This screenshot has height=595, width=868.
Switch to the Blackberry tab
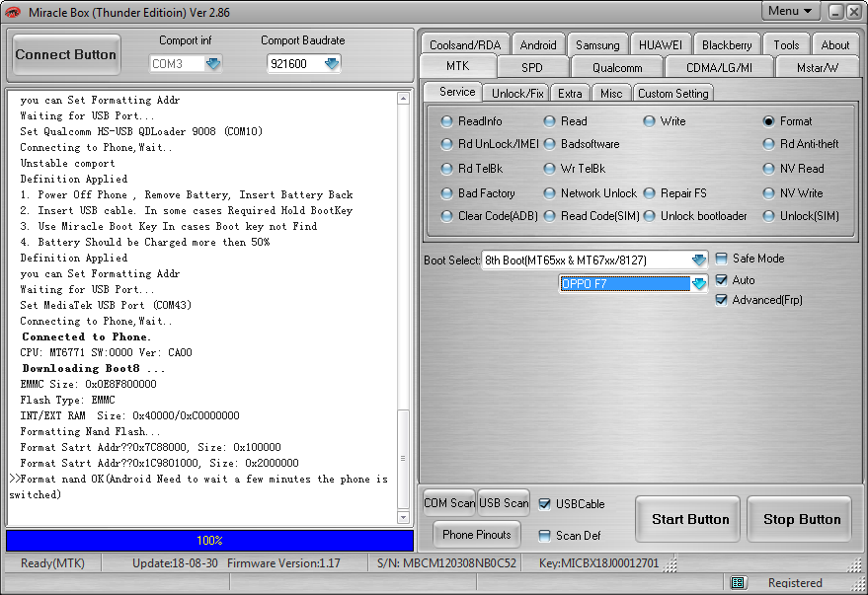[727, 44]
